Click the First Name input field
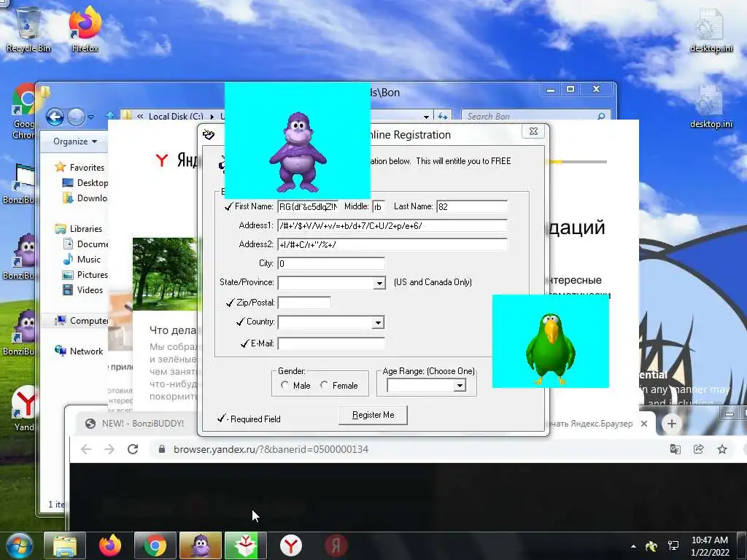Screen dimensions: 747x560 (308, 206)
